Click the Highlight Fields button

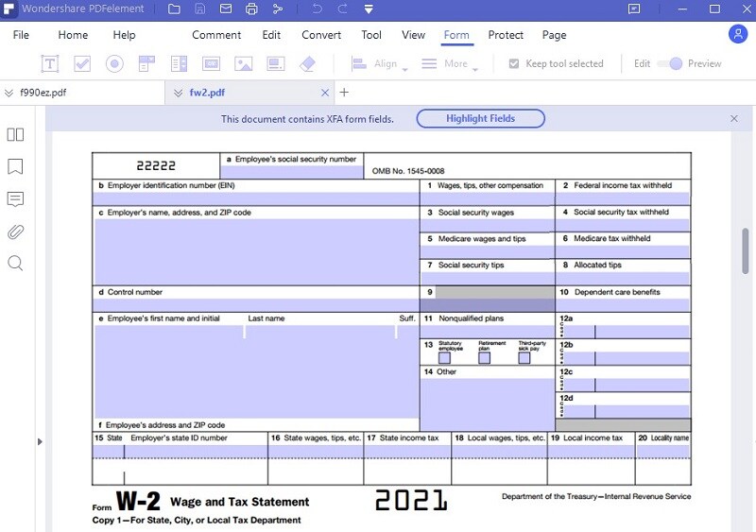point(480,119)
